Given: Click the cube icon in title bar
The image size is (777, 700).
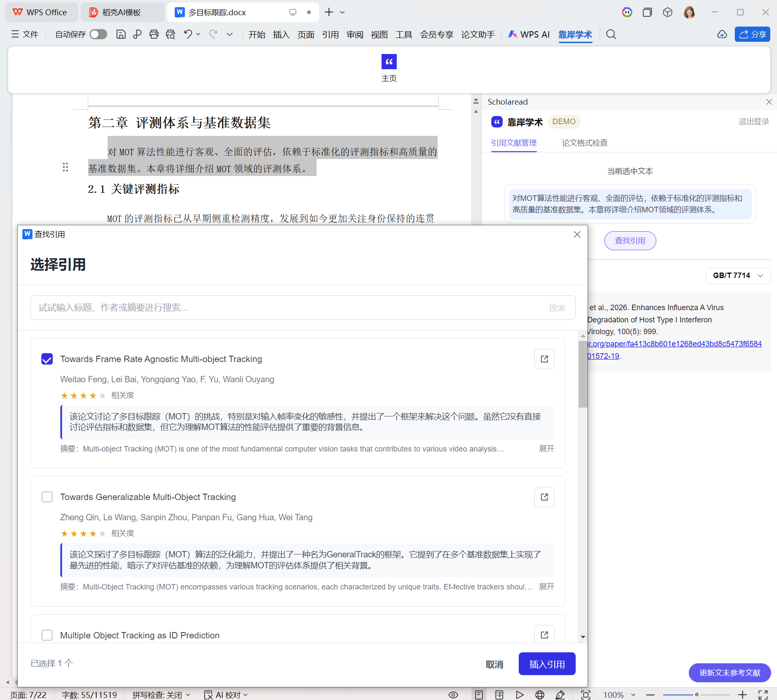Looking at the screenshot, I should [x=668, y=12].
